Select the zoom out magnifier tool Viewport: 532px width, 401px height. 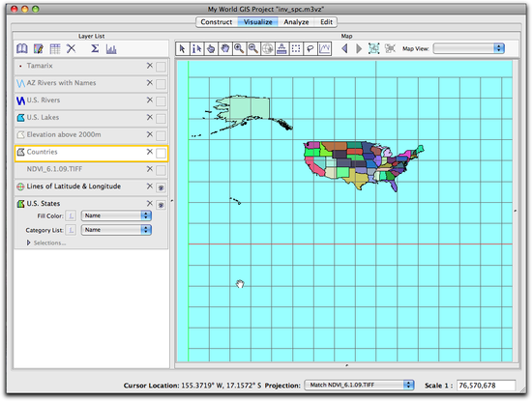pos(253,49)
